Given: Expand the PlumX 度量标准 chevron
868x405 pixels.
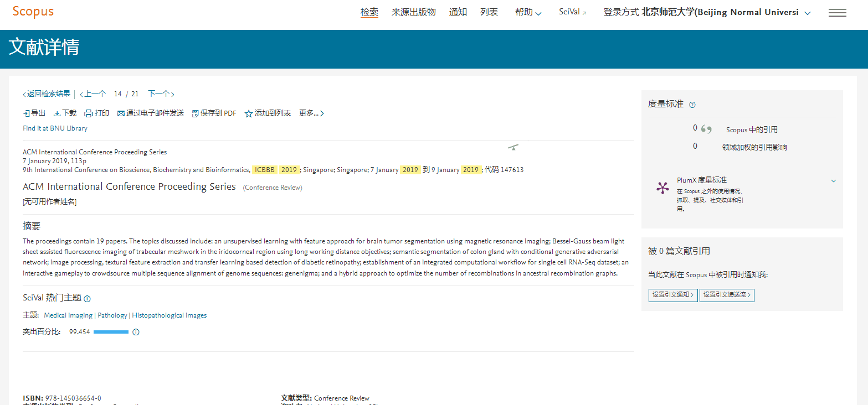Looking at the screenshot, I should pos(833,181).
